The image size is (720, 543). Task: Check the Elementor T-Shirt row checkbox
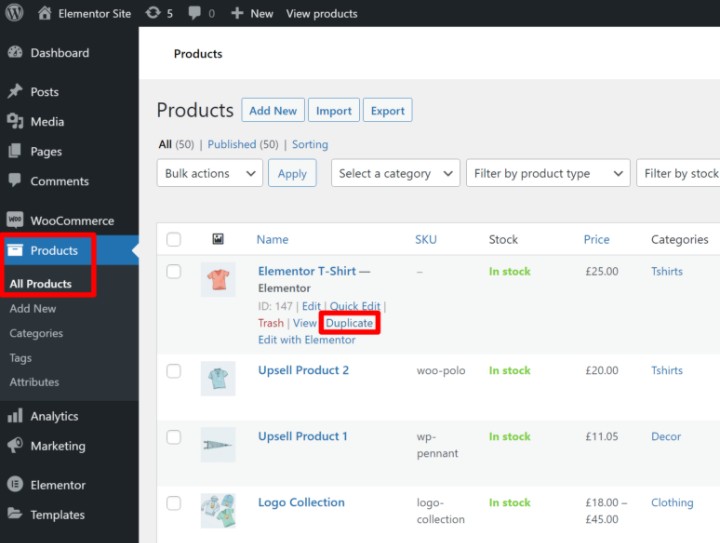[x=174, y=272]
